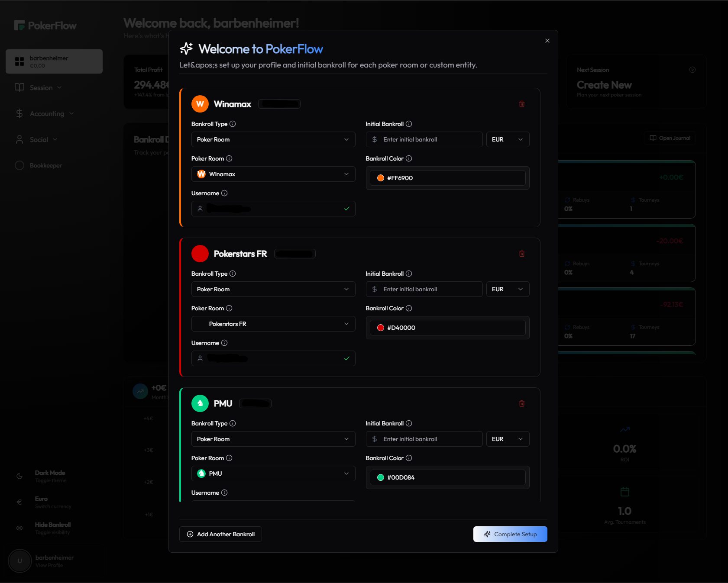Open barbenheimer View Profile at sidebar bottom
Image resolution: width=728 pixels, height=583 pixels.
point(55,561)
